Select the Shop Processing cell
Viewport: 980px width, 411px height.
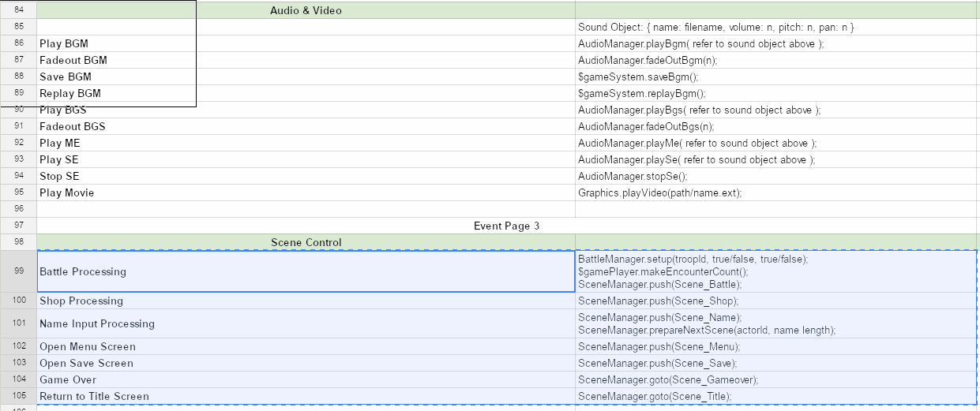pos(306,301)
